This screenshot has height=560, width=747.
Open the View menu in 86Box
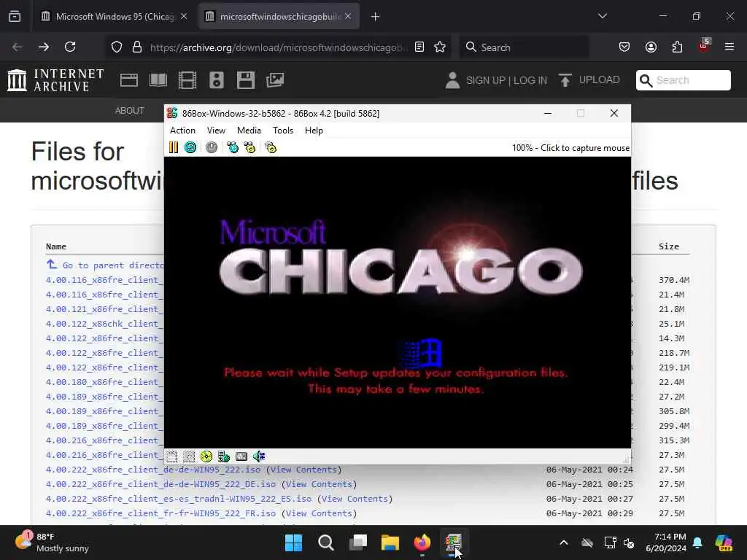[216, 131]
